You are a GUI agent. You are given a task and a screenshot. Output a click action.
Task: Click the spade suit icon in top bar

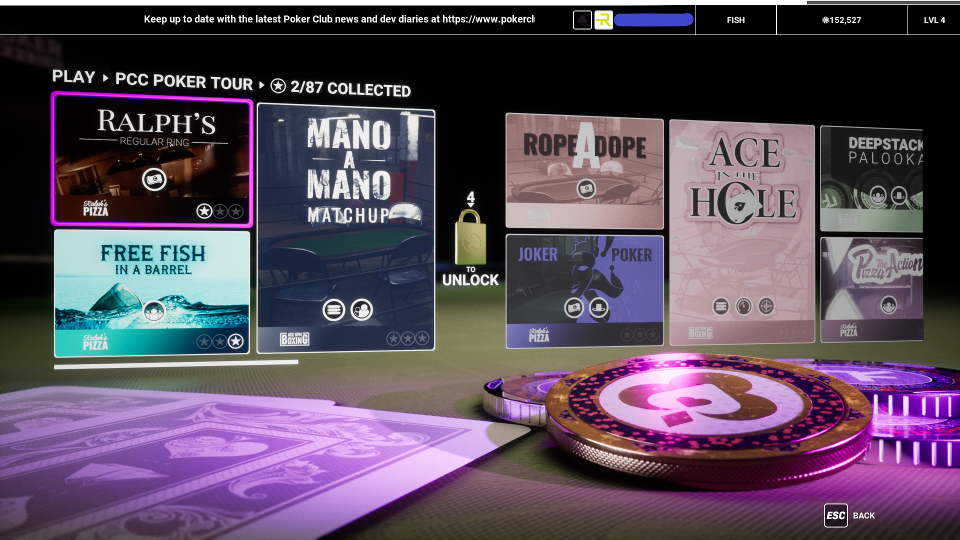pyautogui.click(x=582, y=20)
